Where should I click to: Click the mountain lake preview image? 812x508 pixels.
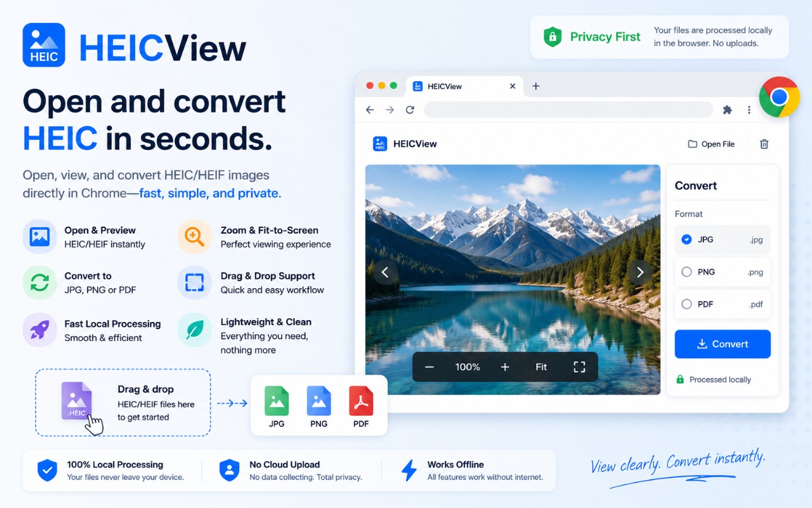coord(513,279)
